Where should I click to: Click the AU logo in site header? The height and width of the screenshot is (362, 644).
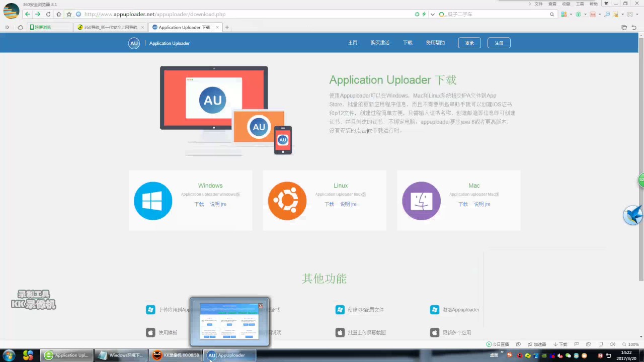(x=134, y=43)
